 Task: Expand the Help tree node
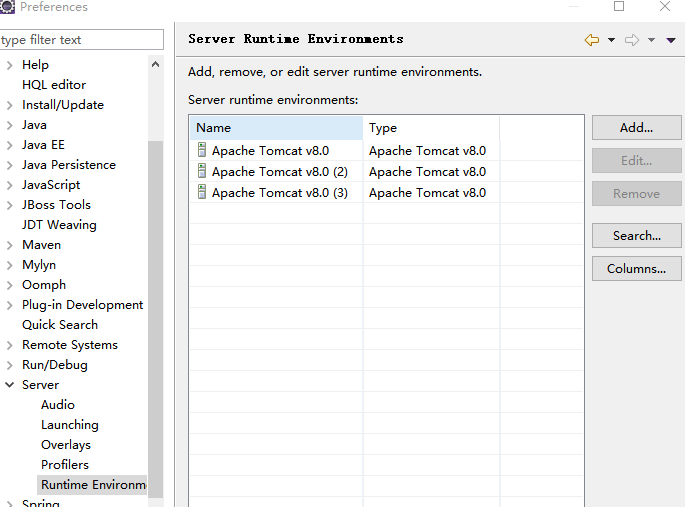(10, 65)
